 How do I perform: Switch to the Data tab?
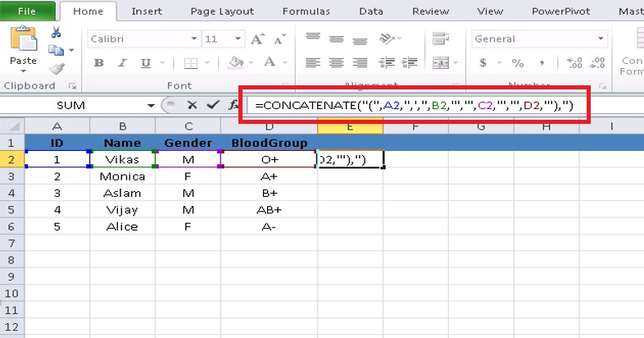(x=371, y=11)
